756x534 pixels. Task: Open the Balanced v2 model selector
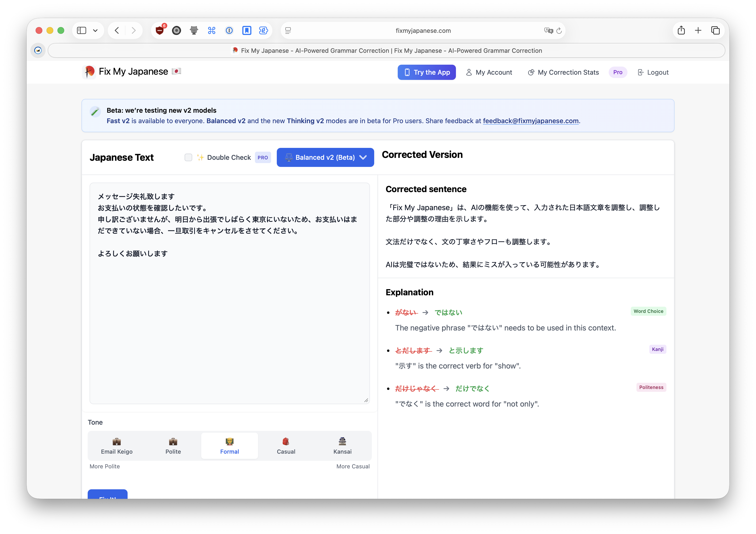point(325,157)
